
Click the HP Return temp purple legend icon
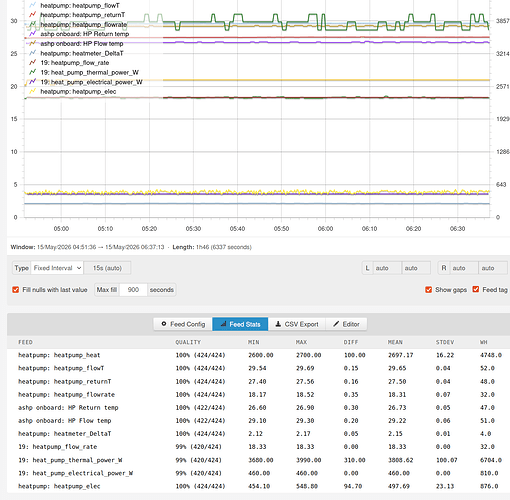(32, 34)
